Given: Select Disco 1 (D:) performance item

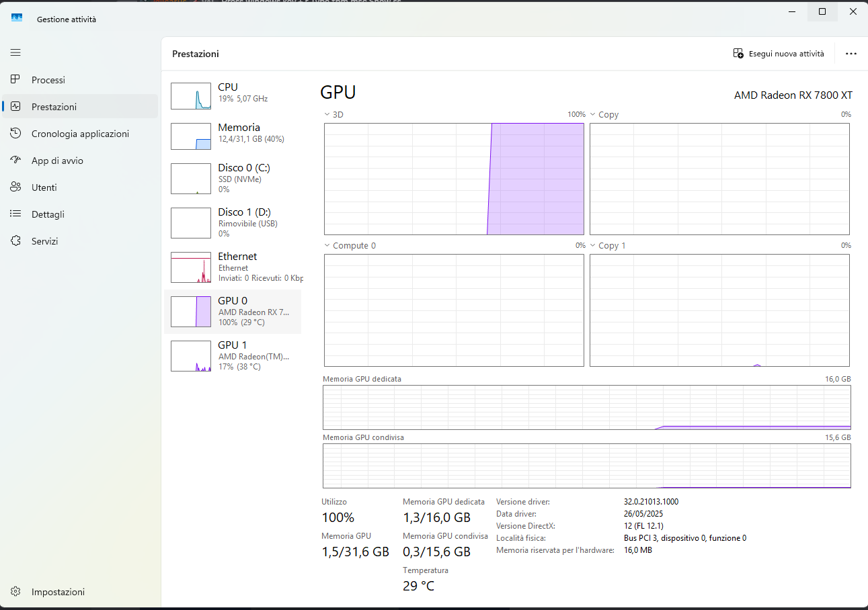Looking at the screenshot, I should pos(233,222).
